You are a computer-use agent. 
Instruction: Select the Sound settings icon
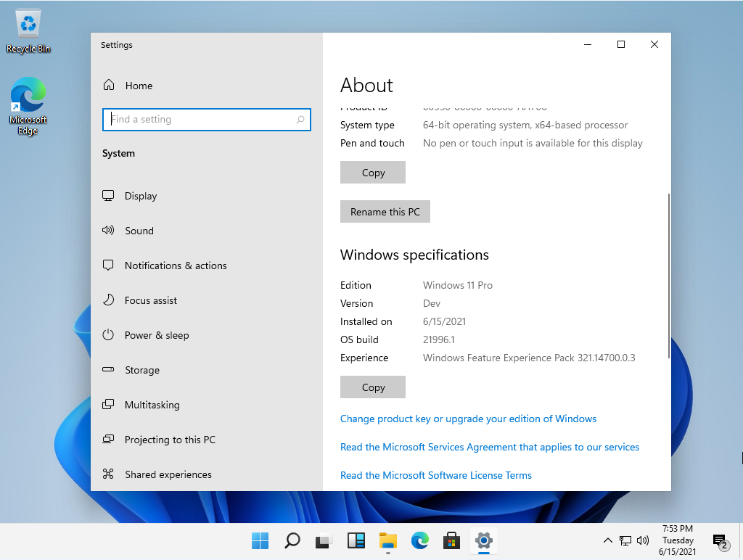[108, 231]
